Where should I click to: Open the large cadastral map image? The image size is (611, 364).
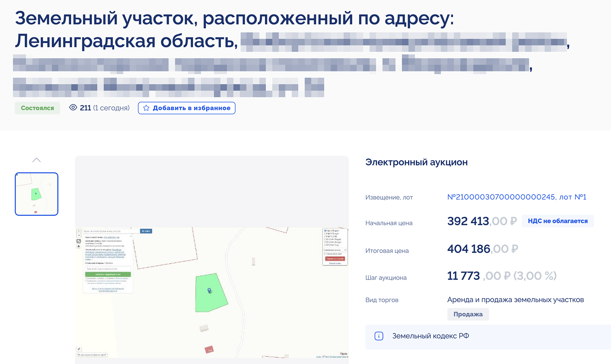[x=212, y=293]
